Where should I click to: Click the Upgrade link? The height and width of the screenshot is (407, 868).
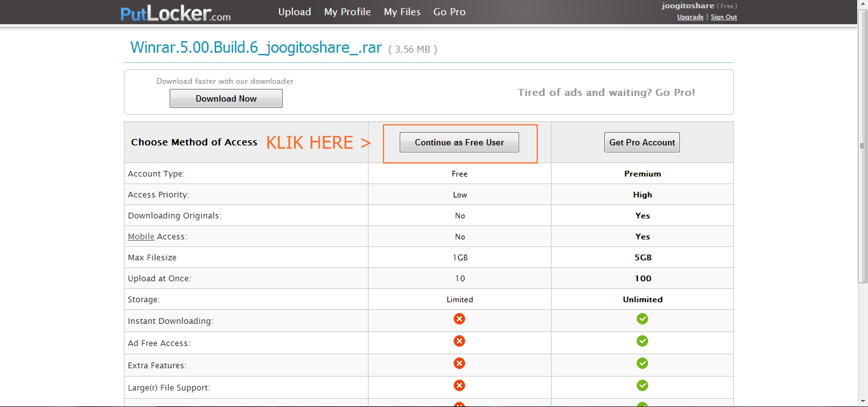coord(690,17)
